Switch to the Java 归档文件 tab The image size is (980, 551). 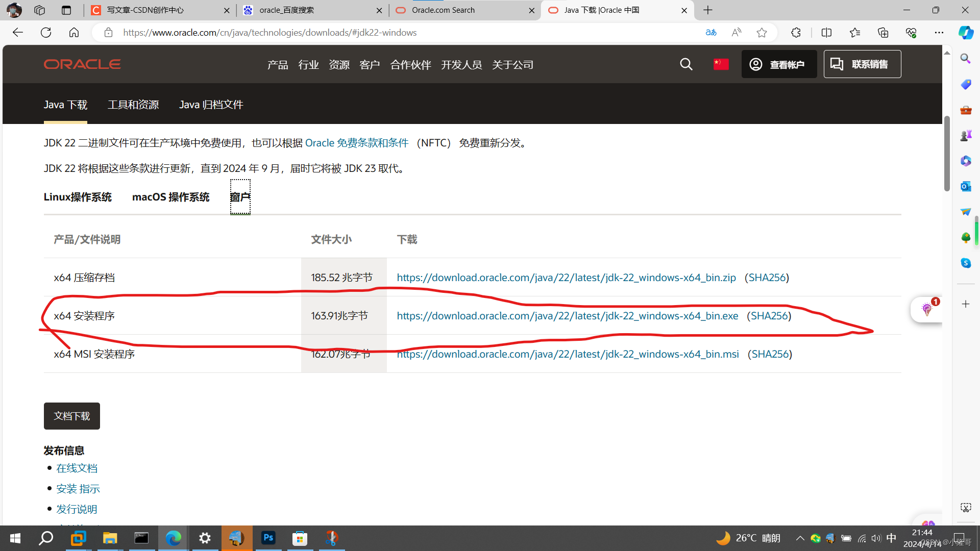coord(211,105)
